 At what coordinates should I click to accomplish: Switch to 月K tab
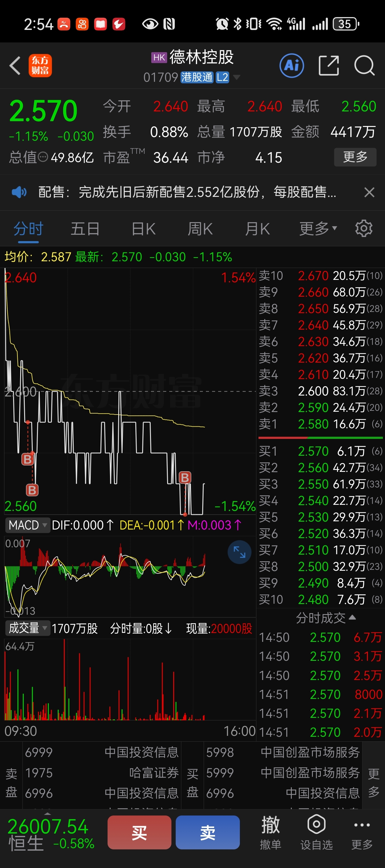(258, 229)
